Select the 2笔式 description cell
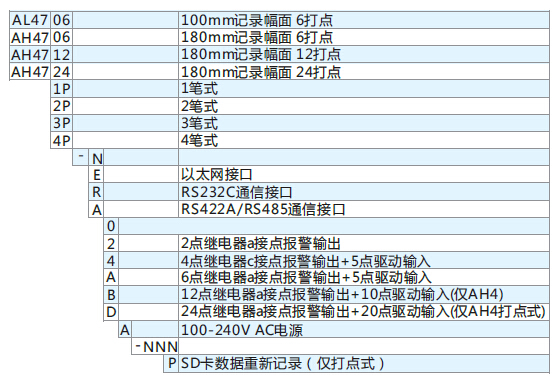Viewport: 554px width, 379px height. coord(364,106)
